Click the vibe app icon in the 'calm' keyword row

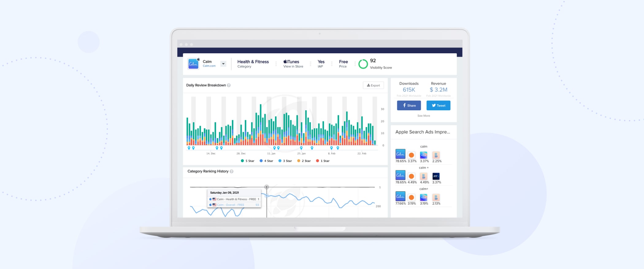424,155
